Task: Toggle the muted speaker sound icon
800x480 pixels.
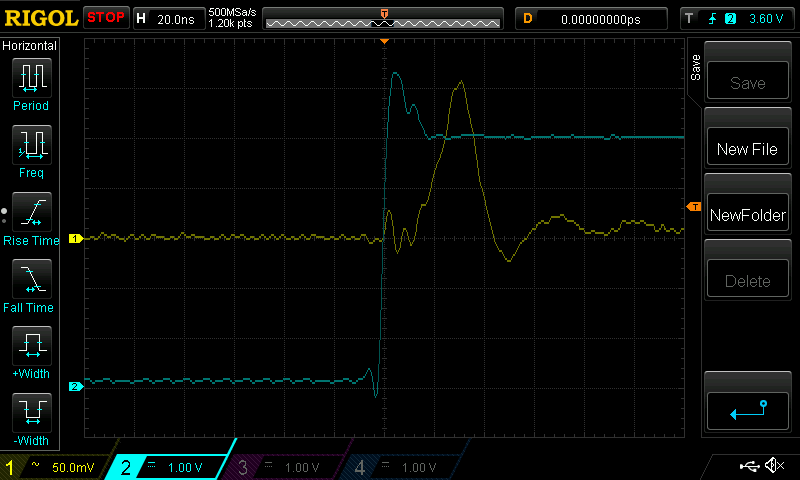Action: pyautogui.click(x=774, y=465)
